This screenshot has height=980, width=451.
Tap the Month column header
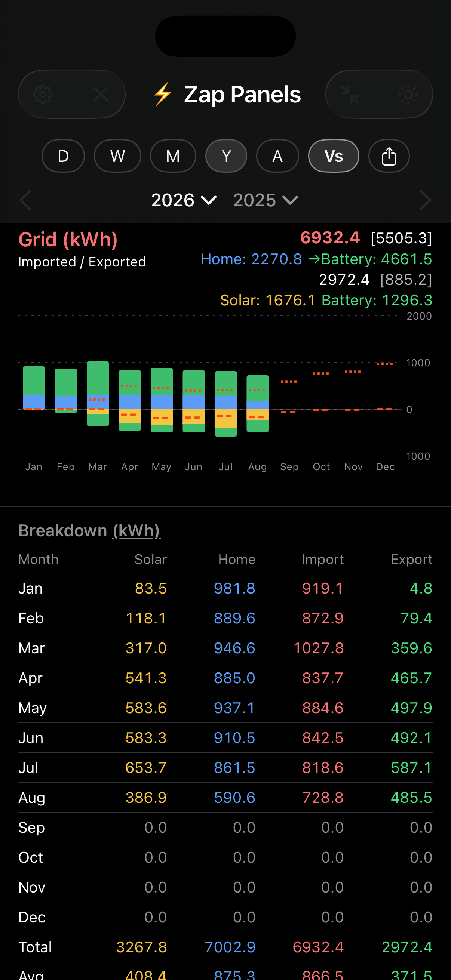click(39, 559)
